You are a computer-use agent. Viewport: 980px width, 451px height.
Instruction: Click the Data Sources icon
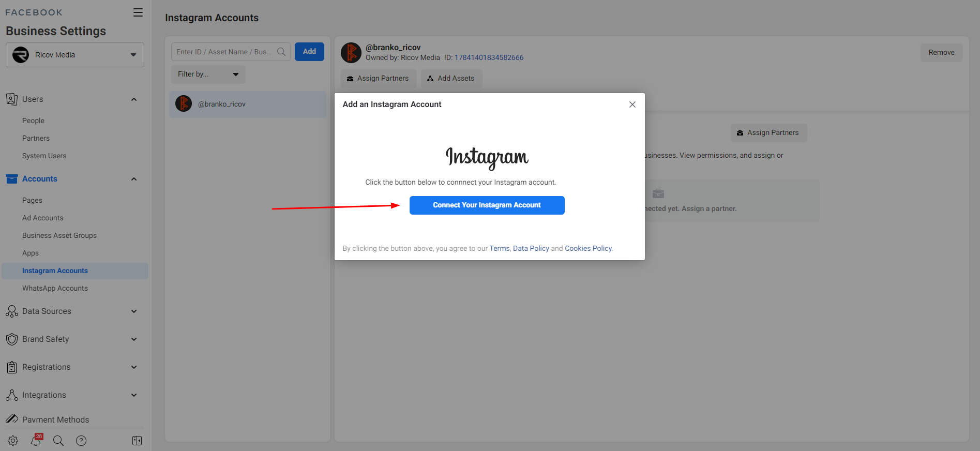12,311
